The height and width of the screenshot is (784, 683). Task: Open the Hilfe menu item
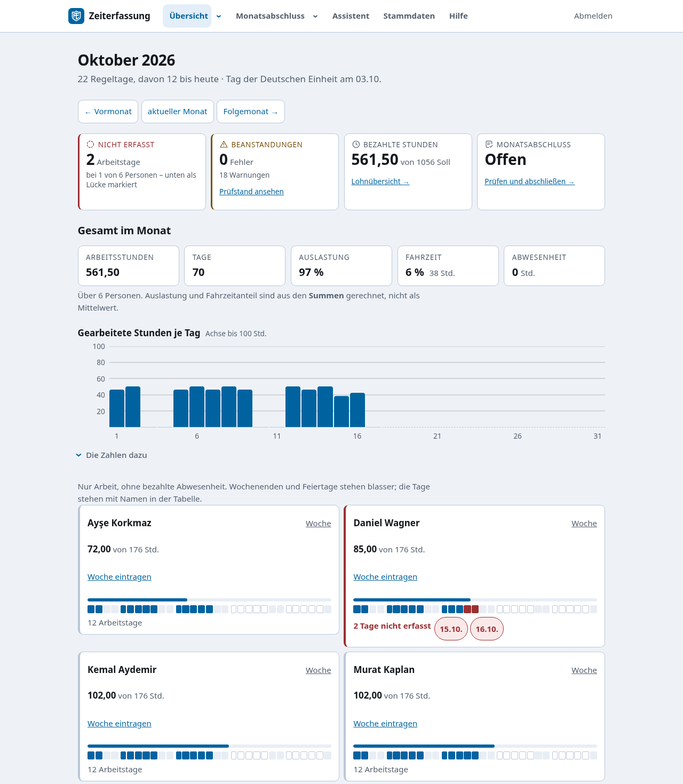458,16
